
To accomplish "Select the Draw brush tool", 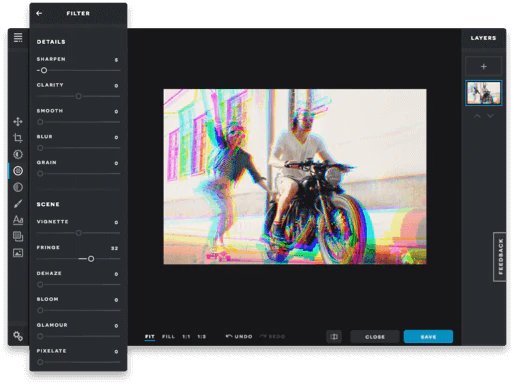I will (x=18, y=204).
